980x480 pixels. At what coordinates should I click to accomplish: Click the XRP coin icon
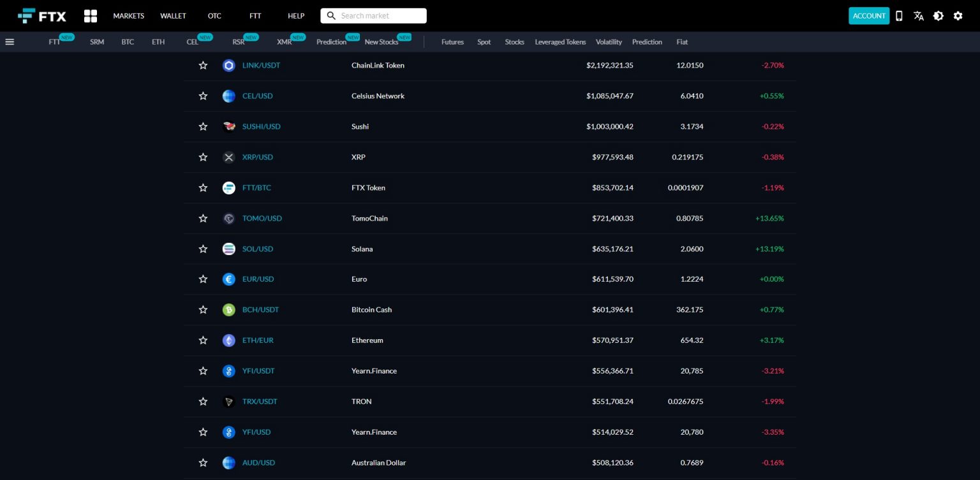(228, 157)
